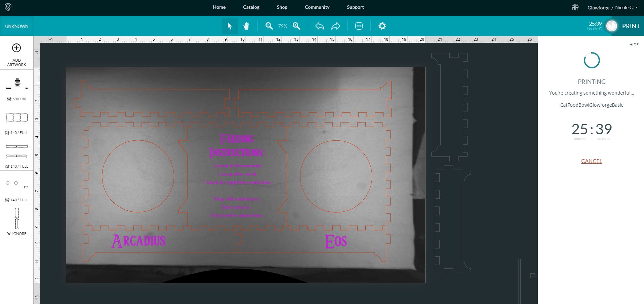This screenshot has height=304, width=644.
Task: Open the Glowforge logo home icon
Action: pyautogui.click(x=8, y=7)
